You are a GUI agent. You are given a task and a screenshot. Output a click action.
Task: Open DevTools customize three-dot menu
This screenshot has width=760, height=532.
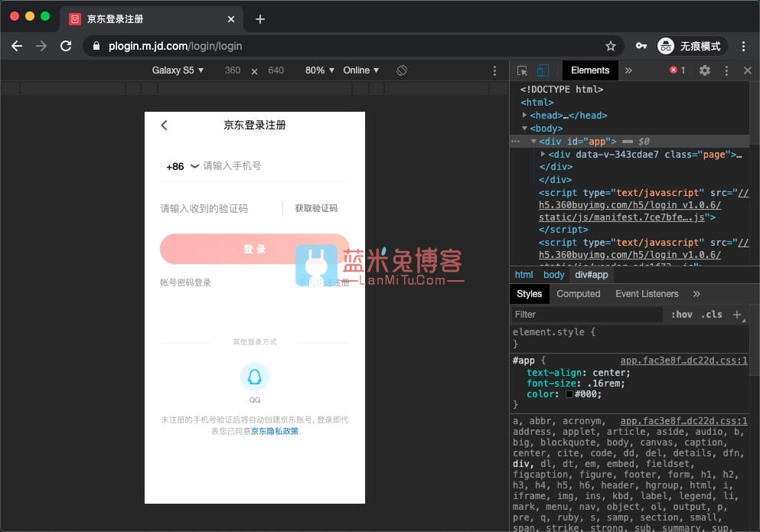[726, 70]
